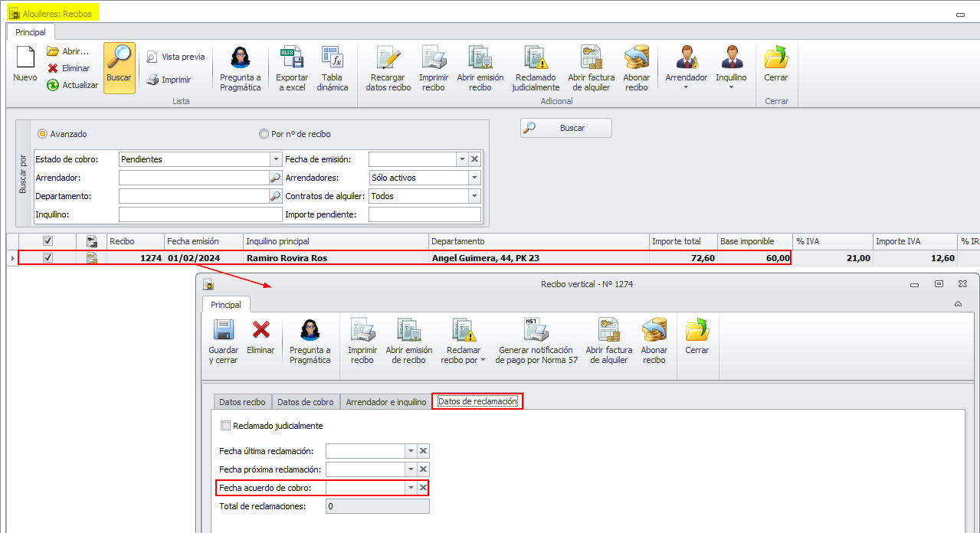Expand the Arrendadores dropdown

(x=474, y=178)
